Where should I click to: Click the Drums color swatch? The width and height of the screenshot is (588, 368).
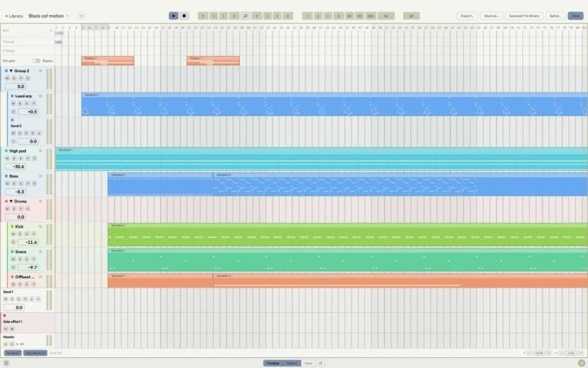tap(6, 202)
